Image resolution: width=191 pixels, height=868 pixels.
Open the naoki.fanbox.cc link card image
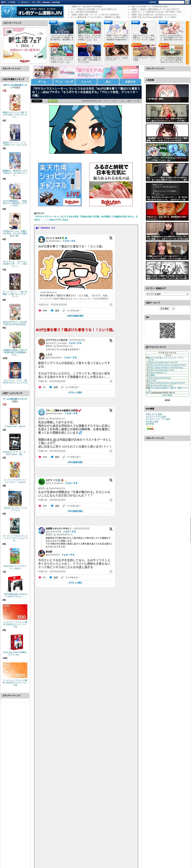pyautogui.click(x=75, y=270)
